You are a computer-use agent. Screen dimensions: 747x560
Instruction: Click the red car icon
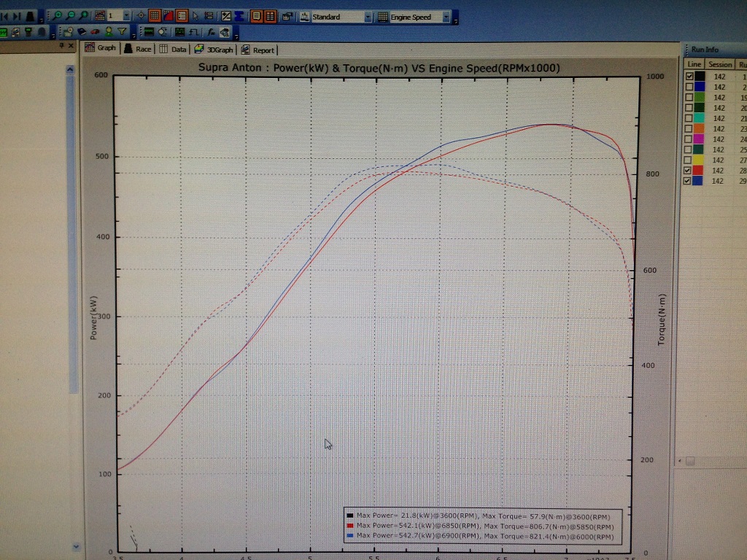pos(95,32)
